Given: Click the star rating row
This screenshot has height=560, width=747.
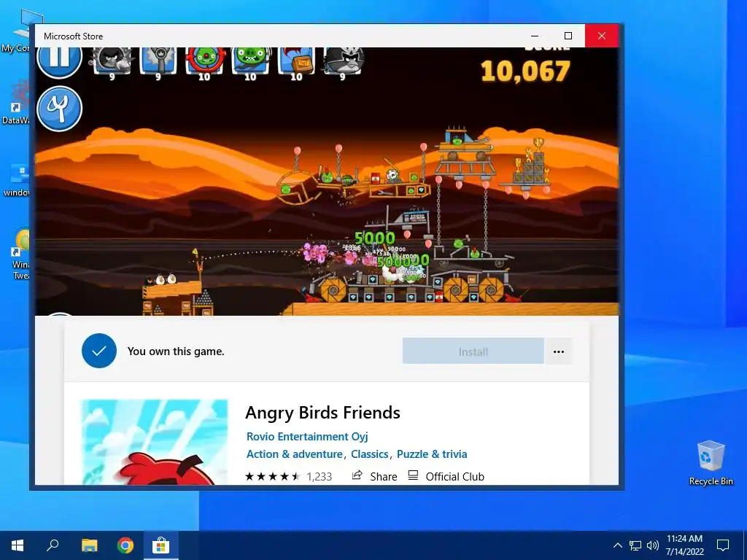Looking at the screenshot, I should click(273, 476).
